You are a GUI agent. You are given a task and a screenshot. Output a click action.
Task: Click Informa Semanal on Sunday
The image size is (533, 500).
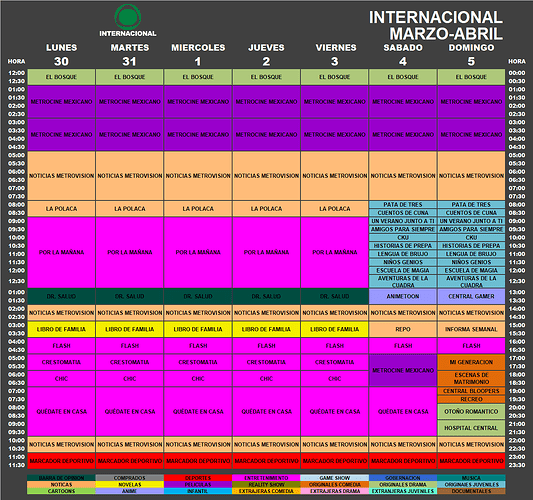tap(471, 329)
